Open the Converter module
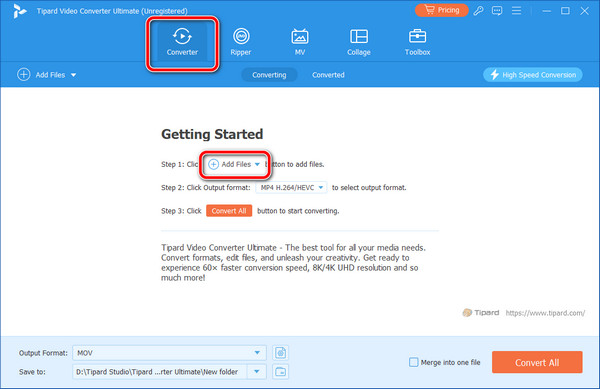 tap(182, 42)
